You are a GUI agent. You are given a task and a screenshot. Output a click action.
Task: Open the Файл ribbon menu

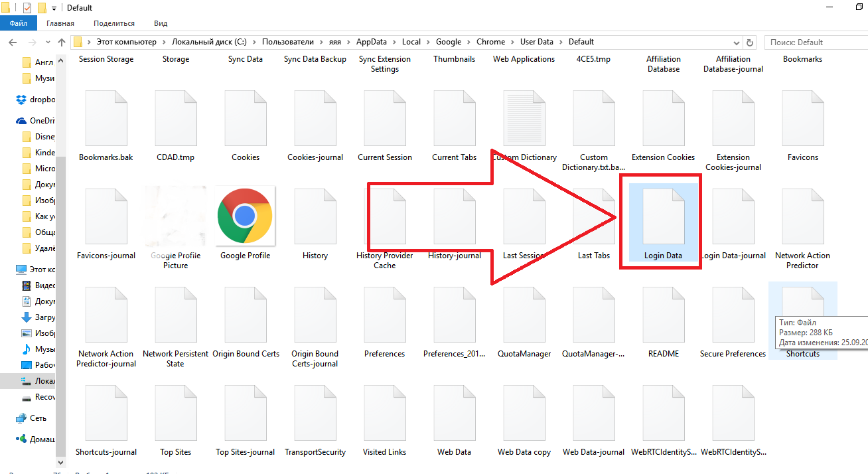(19, 23)
